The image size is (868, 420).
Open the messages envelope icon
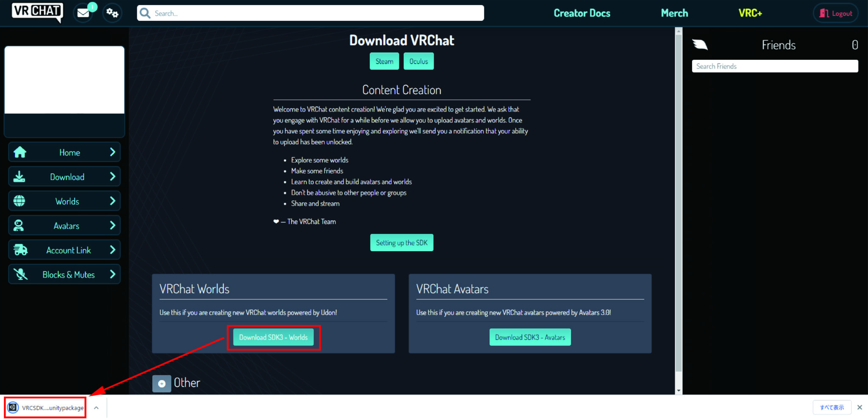83,13
